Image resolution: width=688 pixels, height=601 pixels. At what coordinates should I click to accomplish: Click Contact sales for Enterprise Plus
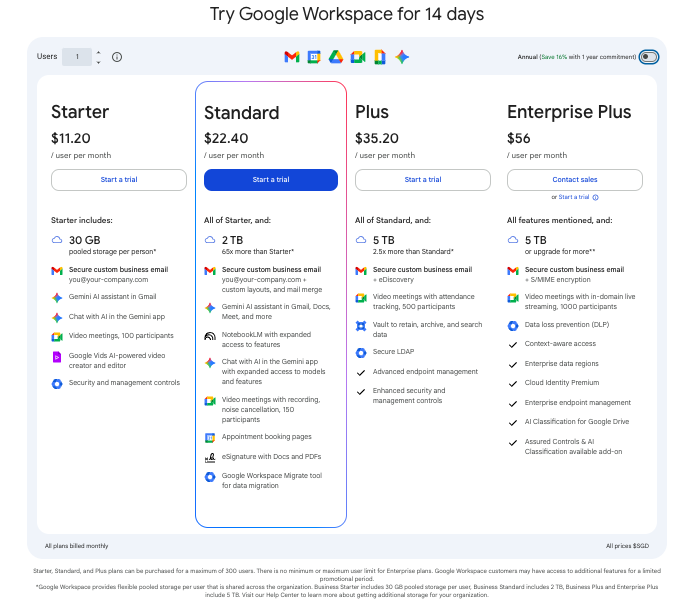tap(575, 180)
